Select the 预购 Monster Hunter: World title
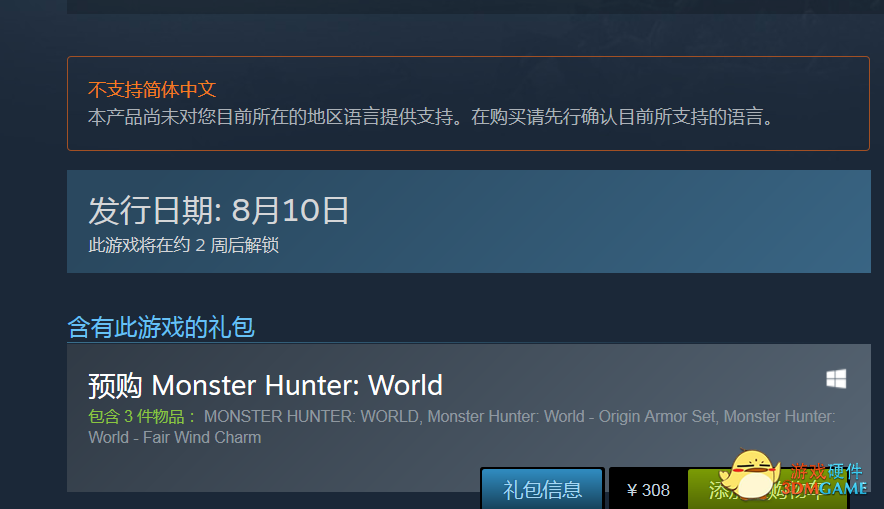 coord(266,386)
